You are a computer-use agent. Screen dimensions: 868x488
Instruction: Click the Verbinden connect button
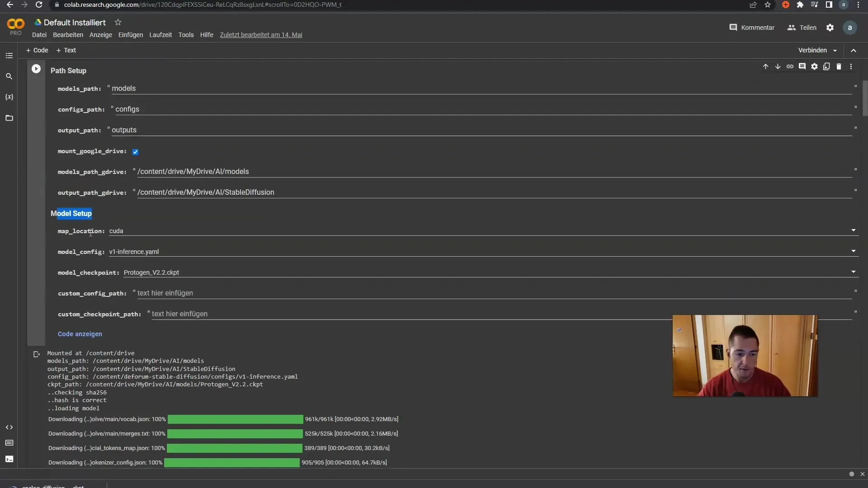[x=812, y=50]
